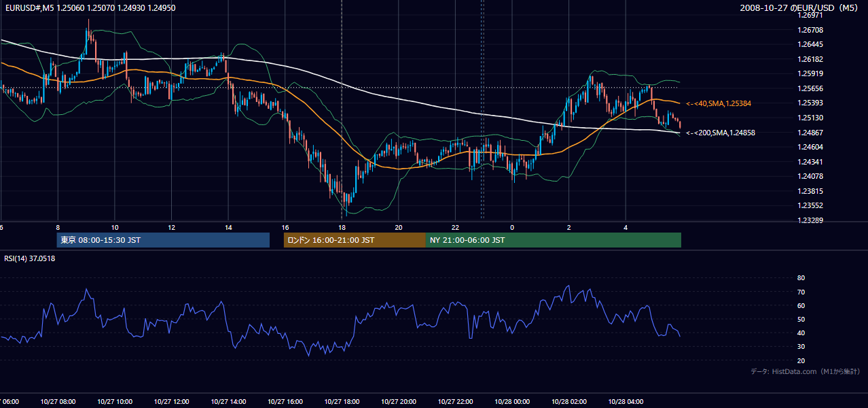Select price axis label 1.24341

(x=810, y=162)
